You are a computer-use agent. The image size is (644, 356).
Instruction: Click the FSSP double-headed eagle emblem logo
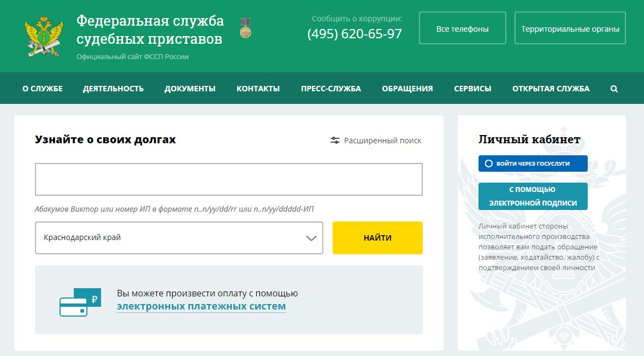(x=44, y=36)
